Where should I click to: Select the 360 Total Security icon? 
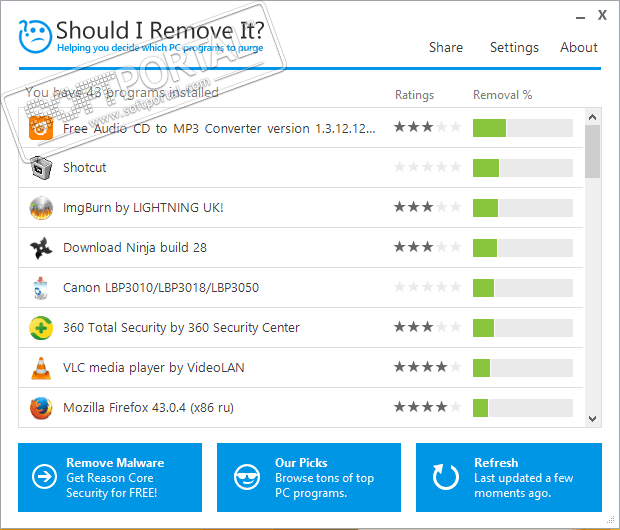tap(41, 327)
